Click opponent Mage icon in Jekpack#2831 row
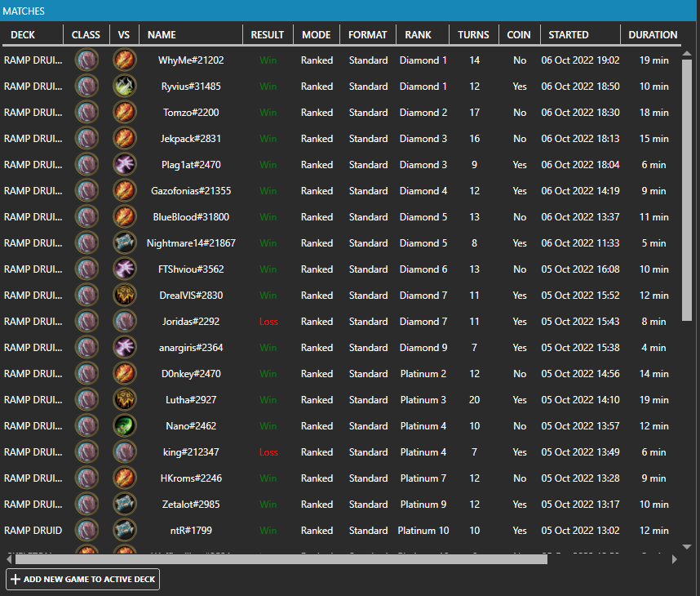The height and width of the screenshot is (596, 700). coord(125,139)
